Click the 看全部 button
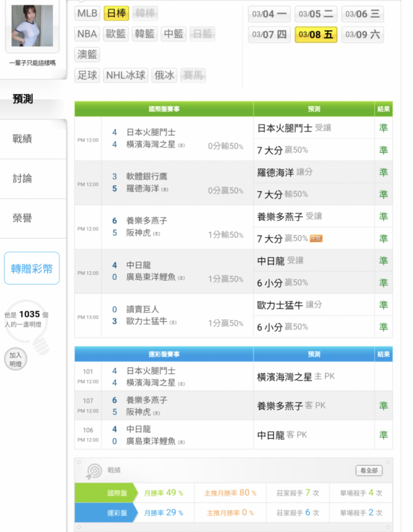Screen dimensions: 413x532 click(369, 471)
